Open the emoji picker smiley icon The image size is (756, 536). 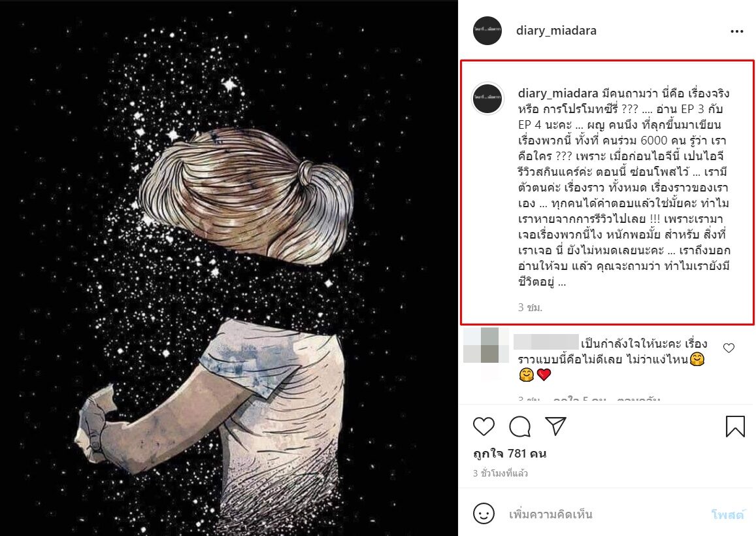point(484,514)
